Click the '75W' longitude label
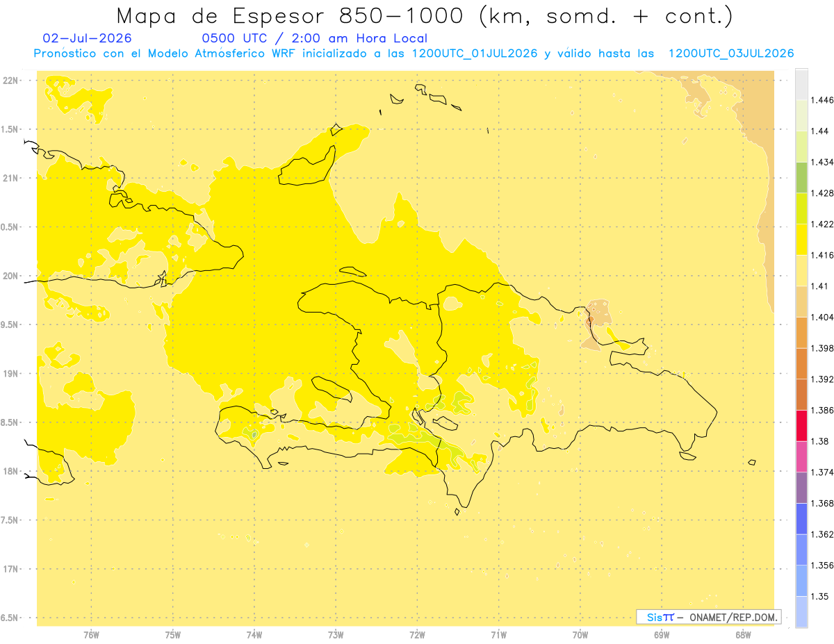 [x=173, y=634]
